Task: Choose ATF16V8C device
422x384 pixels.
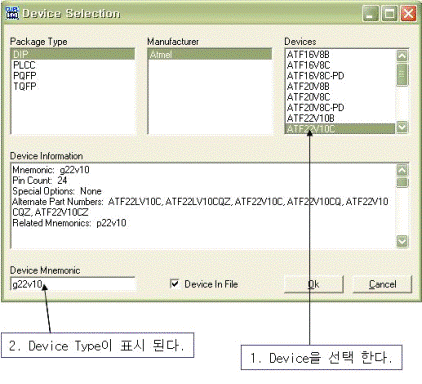Action: point(308,65)
